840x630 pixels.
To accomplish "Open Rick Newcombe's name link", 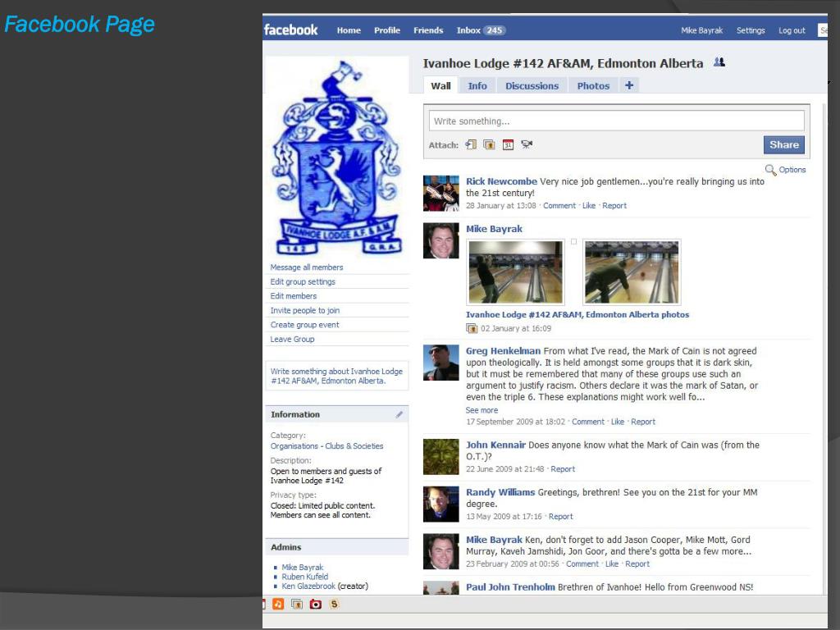I will [x=501, y=181].
